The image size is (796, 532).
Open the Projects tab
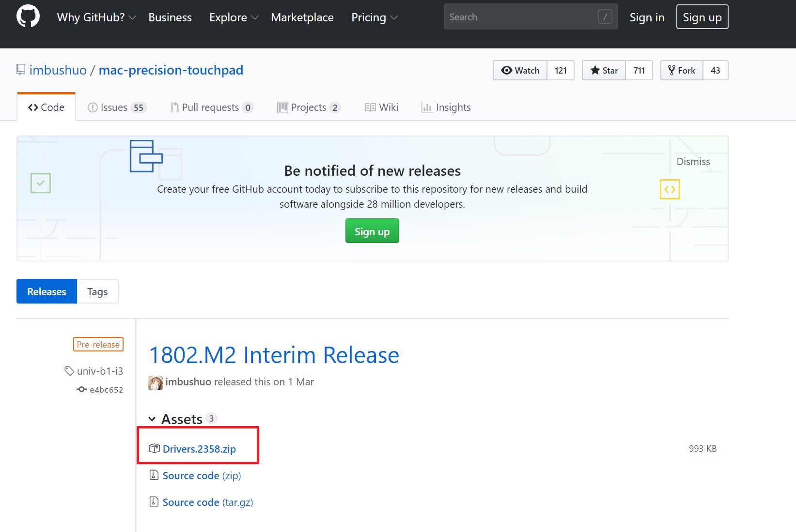click(309, 107)
